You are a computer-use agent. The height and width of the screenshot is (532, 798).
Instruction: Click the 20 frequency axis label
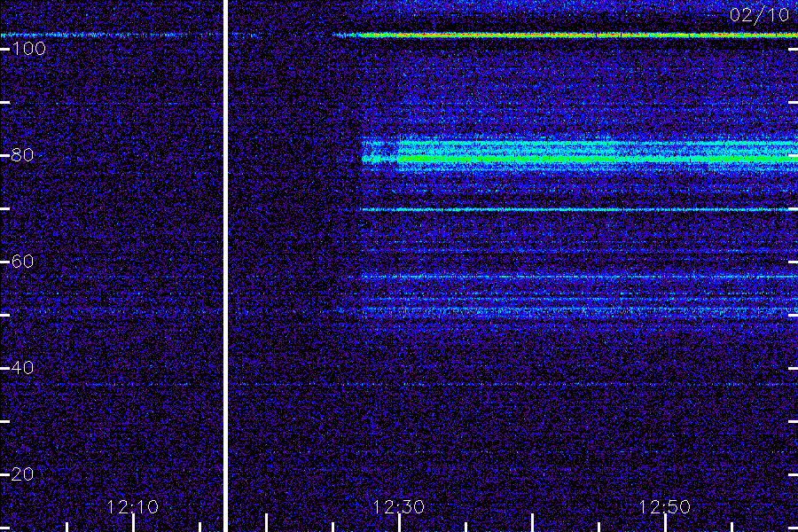pos(22,474)
